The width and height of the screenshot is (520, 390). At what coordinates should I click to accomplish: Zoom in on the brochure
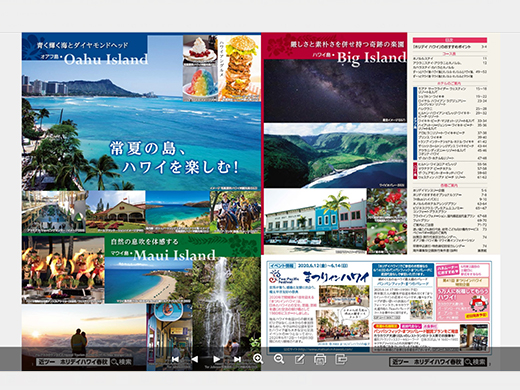pyautogui.click(x=258, y=359)
